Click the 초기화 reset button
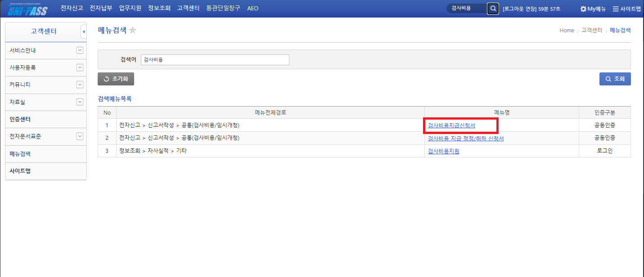Screen dimensions: 644x277 coord(116,79)
